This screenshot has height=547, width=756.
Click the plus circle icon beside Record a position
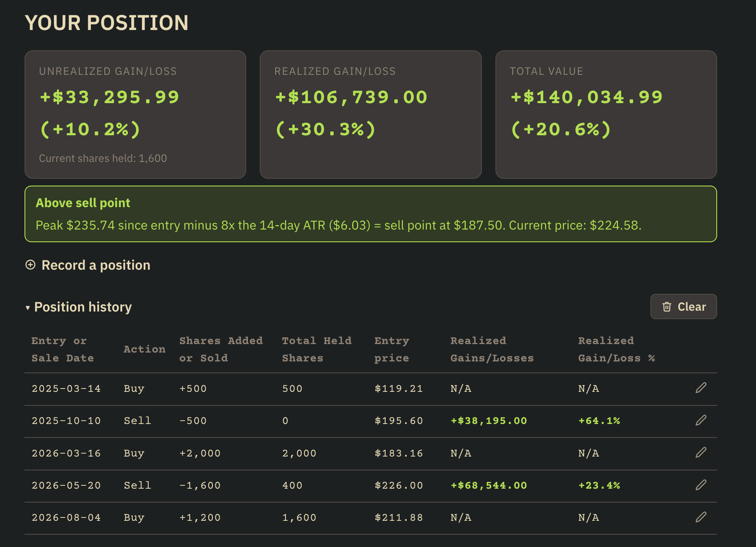(x=30, y=265)
